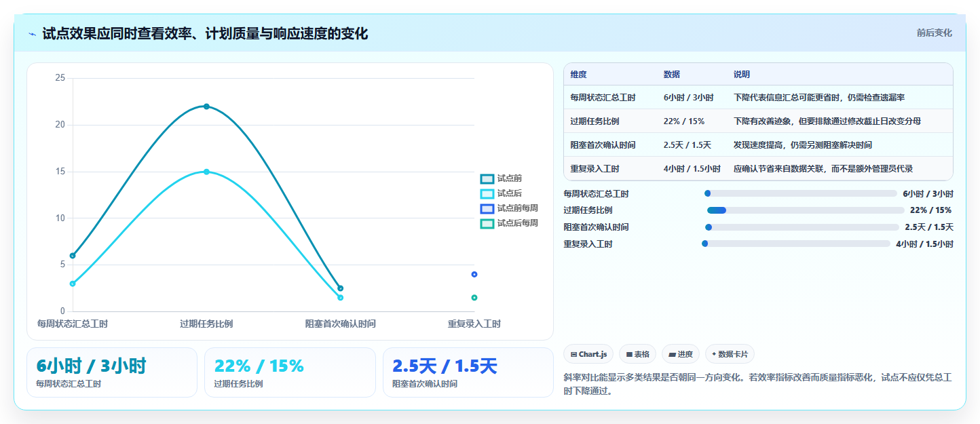Open the 22% / 15% data card
The image size is (980, 424).
tap(290, 372)
